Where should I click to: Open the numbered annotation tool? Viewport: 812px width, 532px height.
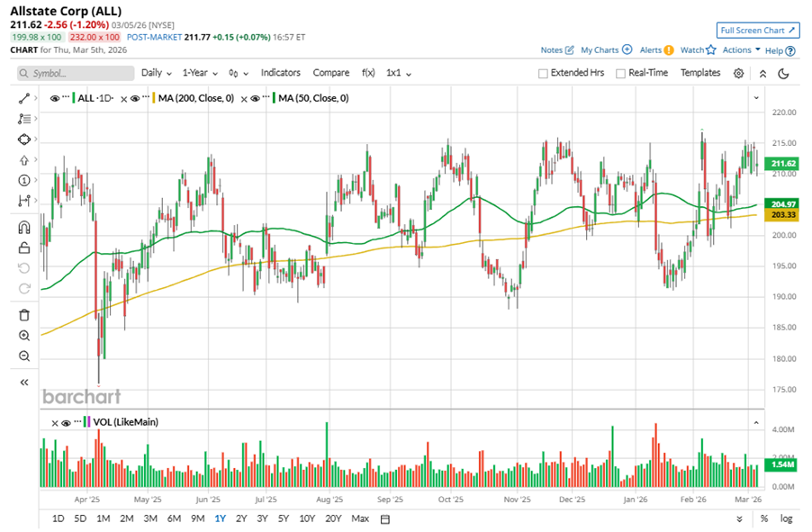click(23, 180)
